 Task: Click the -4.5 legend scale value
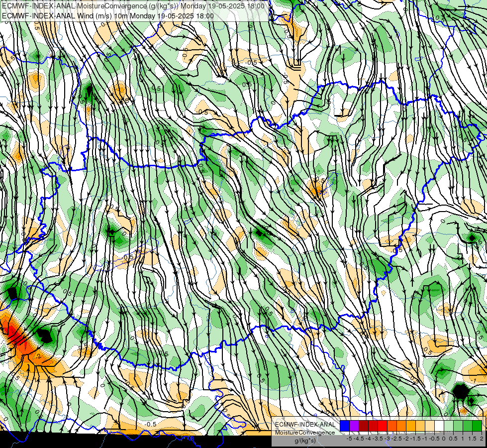[359, 439]
